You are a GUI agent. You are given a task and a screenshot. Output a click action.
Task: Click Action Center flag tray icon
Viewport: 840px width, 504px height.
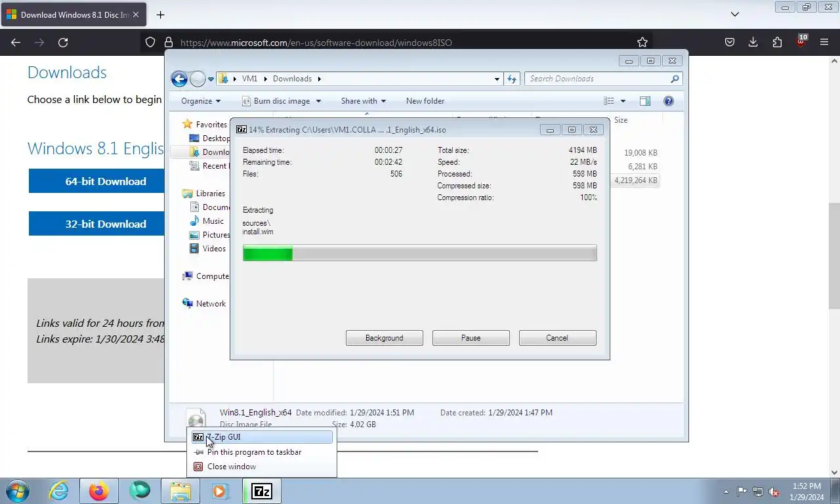point(742,492)
